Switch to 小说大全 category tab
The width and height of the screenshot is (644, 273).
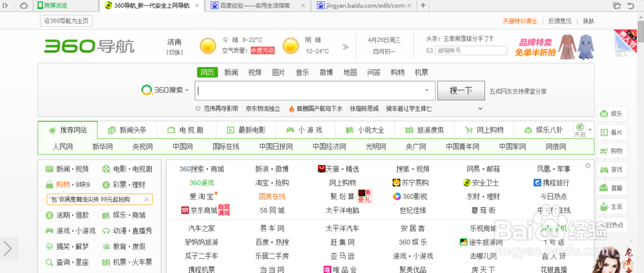click(365, 130)
